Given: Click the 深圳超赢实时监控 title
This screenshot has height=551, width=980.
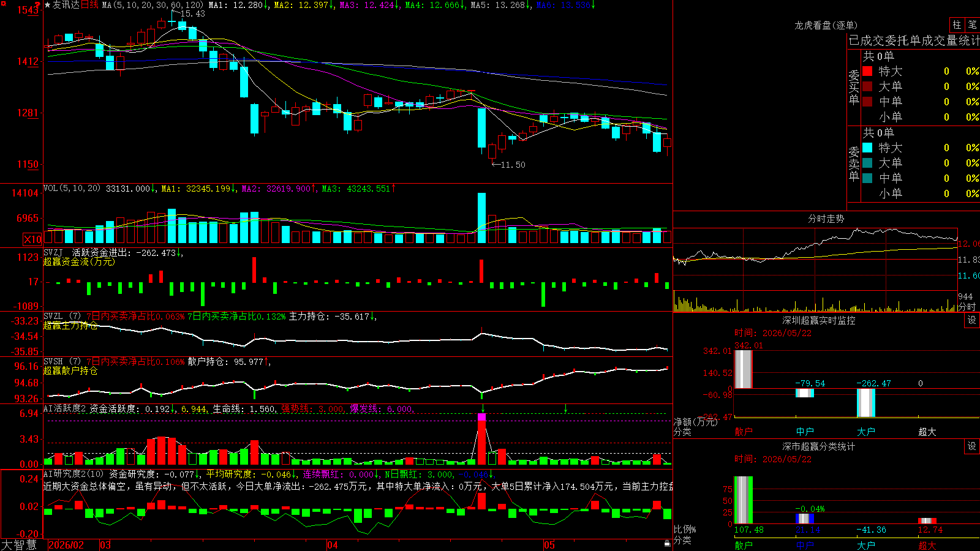Looking at the screenshot, I should click(818, 320).
